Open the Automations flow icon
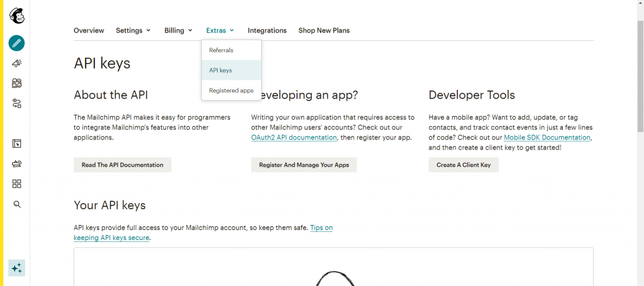Viewport: 644px width, 286px height. point(17,103)
